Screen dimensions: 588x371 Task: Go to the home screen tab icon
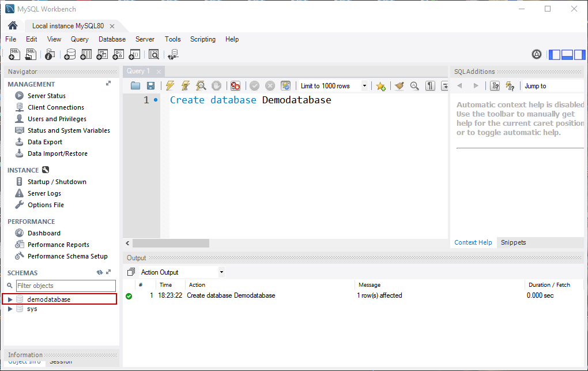(12, 26)
